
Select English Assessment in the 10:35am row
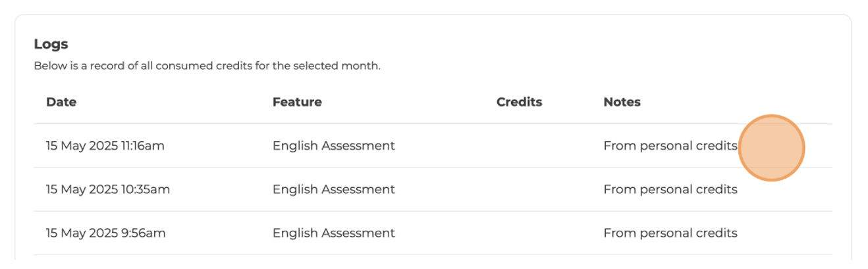(334, 189)
